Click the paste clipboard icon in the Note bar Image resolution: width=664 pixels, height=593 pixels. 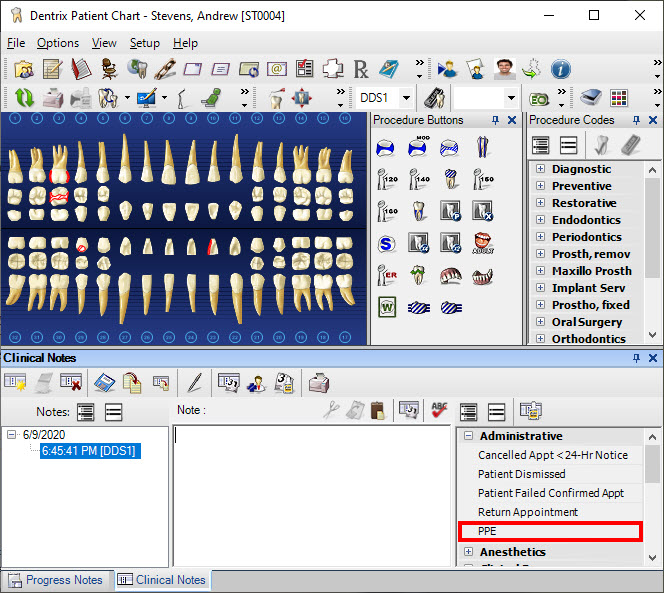click(378, 410)
